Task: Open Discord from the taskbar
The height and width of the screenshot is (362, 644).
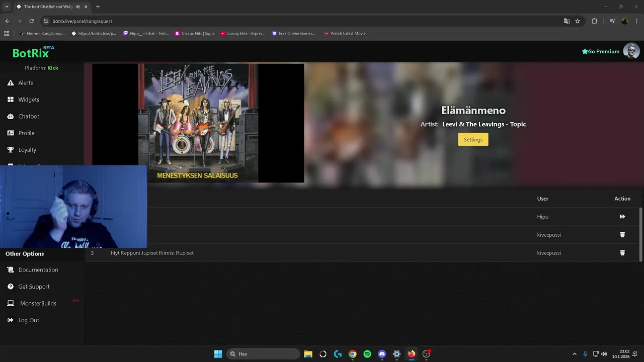Action: (x=382, y=354)
